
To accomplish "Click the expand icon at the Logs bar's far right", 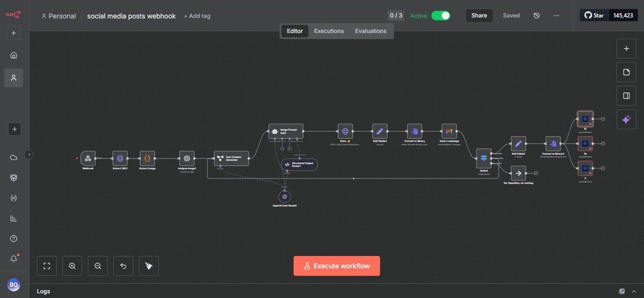I will (x=634, y=291).
